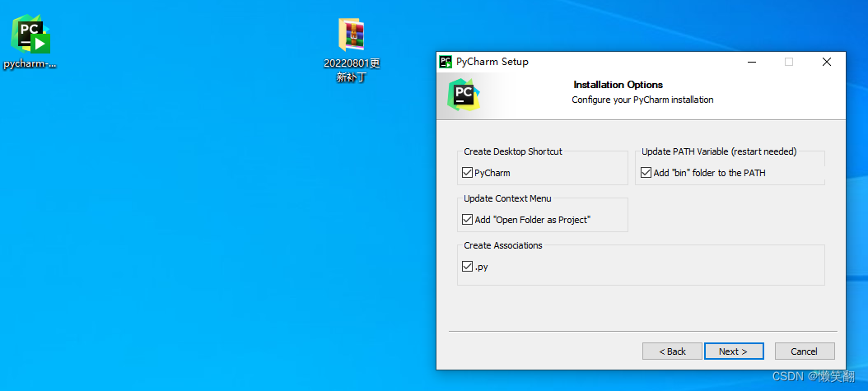Click the "PyCharm Setup" window title text
Viewport: 868px width, 391px height.
492,62
